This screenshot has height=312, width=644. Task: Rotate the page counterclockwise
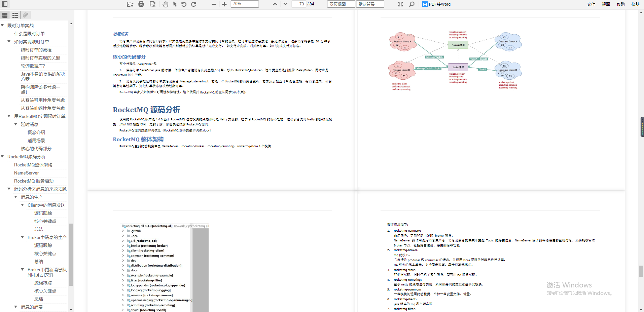(x=184, y=4)
